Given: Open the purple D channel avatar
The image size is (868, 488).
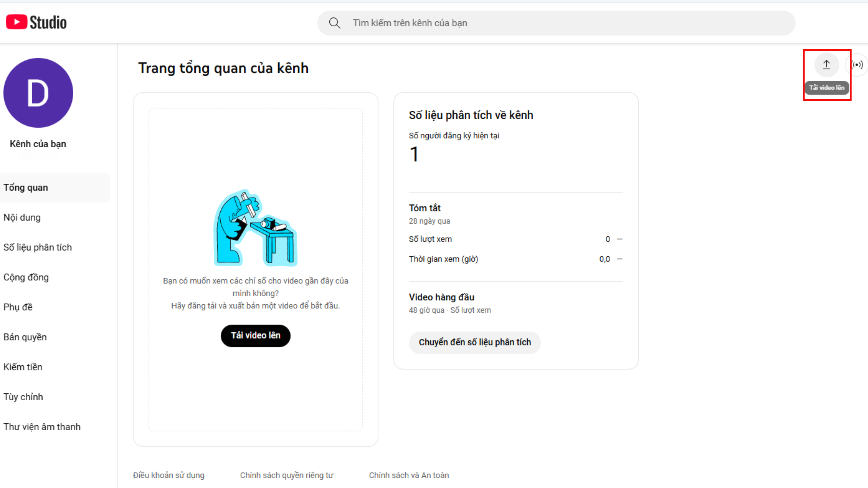Looking at the screenshot, I should (38, 93).
